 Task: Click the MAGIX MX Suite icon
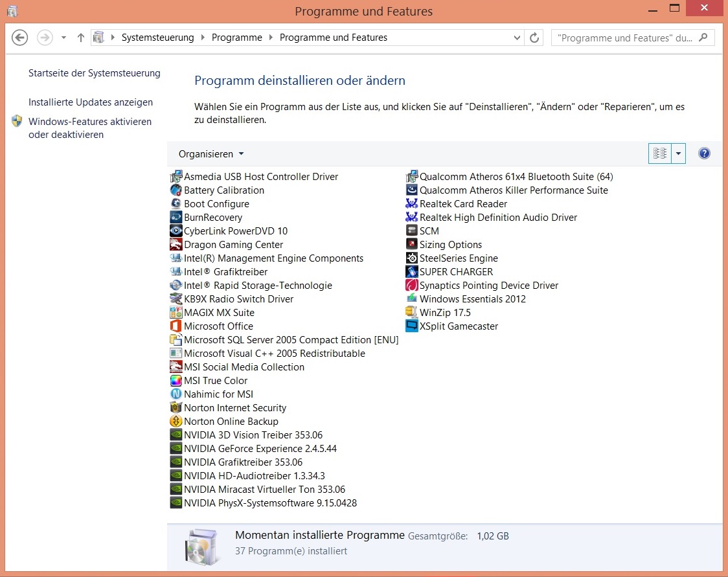point(176,312)
